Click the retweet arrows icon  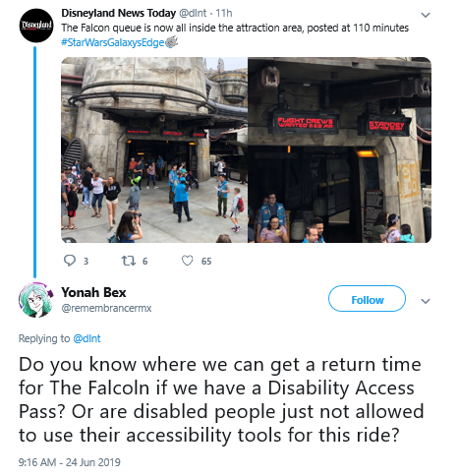click(128, 261)
